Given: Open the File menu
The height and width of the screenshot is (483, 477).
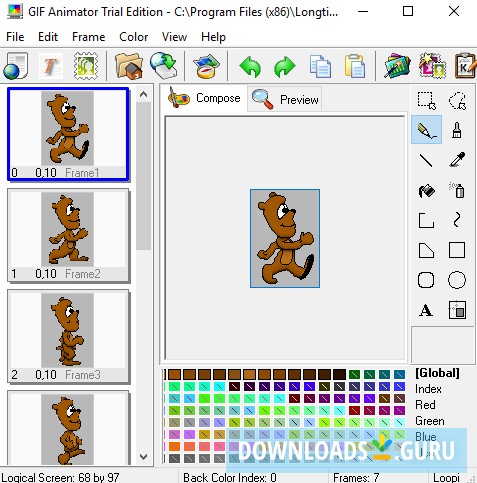Looking at the screenshot, I should tap(15, 37).
